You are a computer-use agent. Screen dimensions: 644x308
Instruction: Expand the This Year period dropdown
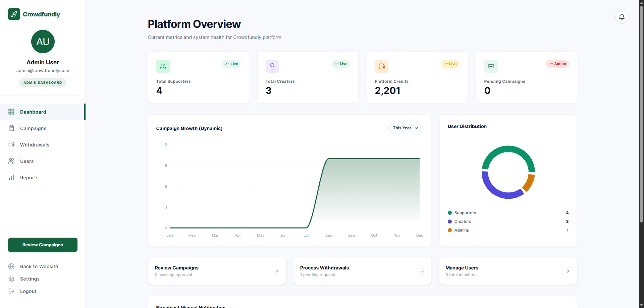point(406,128)
